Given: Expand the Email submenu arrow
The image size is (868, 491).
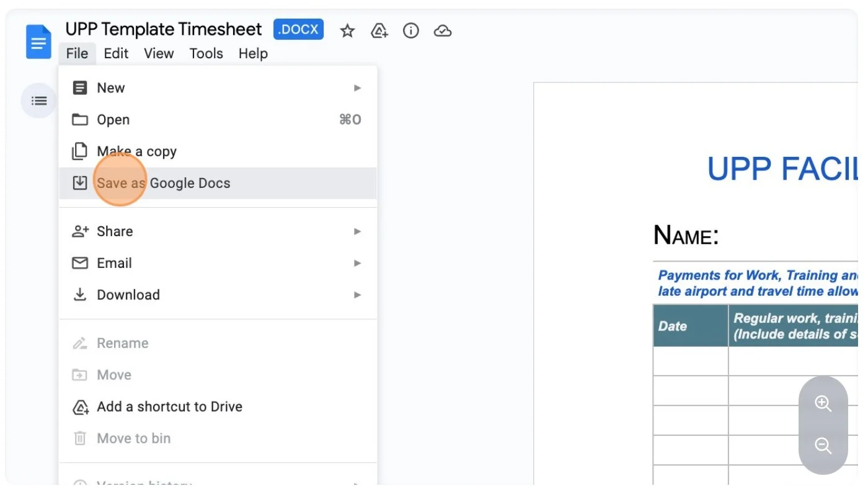Looking at the screenshot, I should point(357,263).
